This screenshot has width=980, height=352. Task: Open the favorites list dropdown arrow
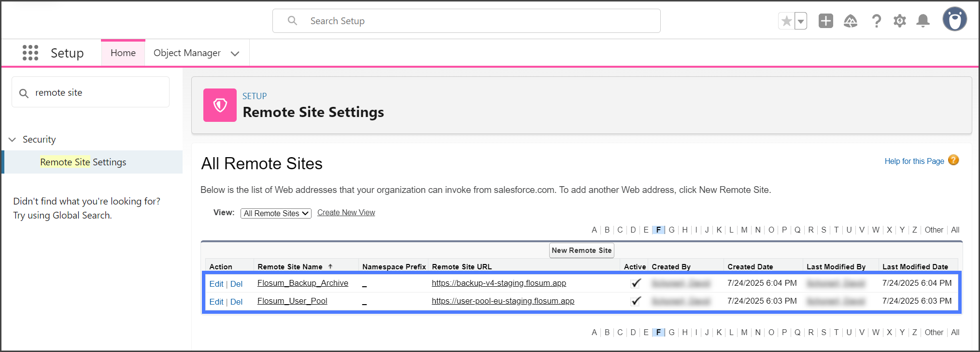click(801, 21)
